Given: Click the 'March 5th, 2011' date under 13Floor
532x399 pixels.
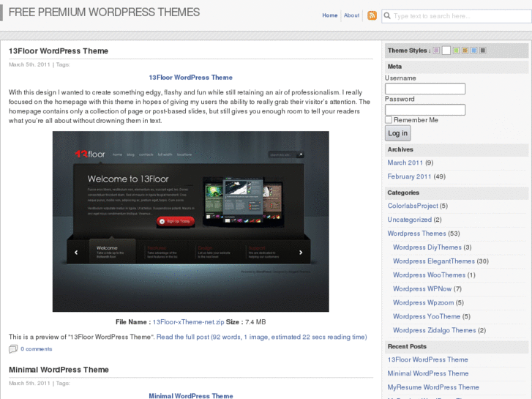Looking at the screenshot, I should coord(29,64).
